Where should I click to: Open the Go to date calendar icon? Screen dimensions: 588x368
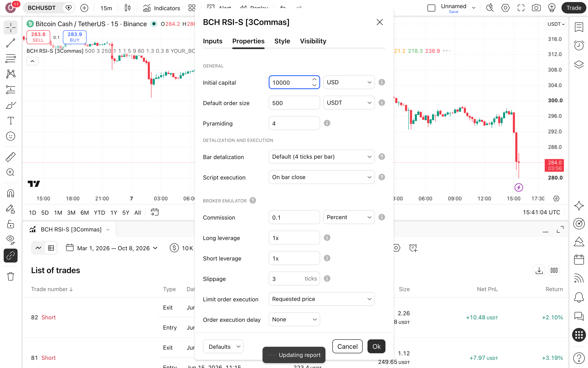[155, 212]
